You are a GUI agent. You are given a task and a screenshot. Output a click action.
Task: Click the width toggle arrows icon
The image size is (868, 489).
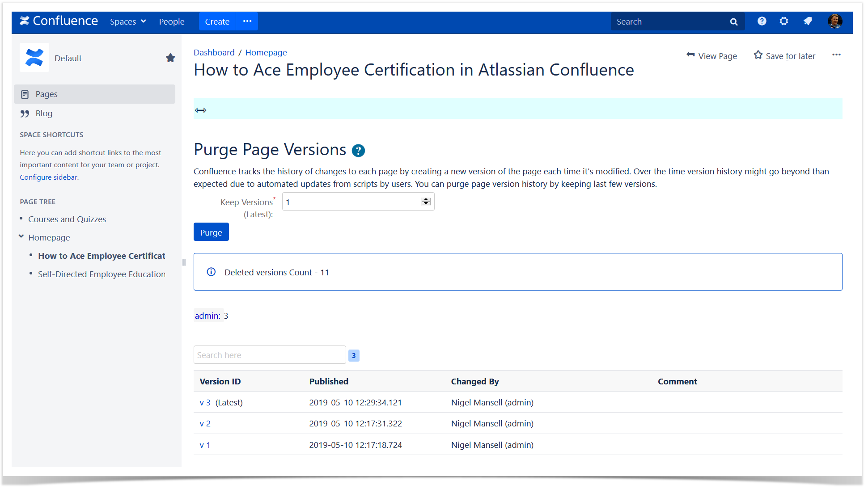[x=200, y=110]
